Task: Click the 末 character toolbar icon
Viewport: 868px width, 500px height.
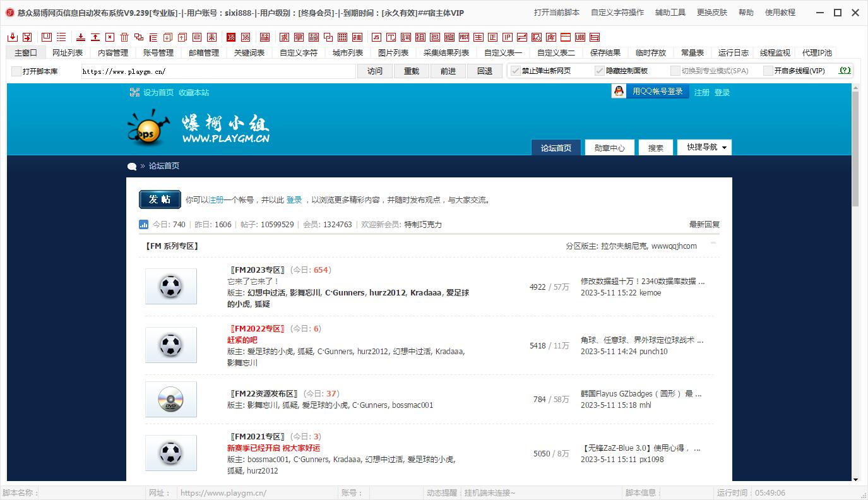Action: tap(211, 37)
